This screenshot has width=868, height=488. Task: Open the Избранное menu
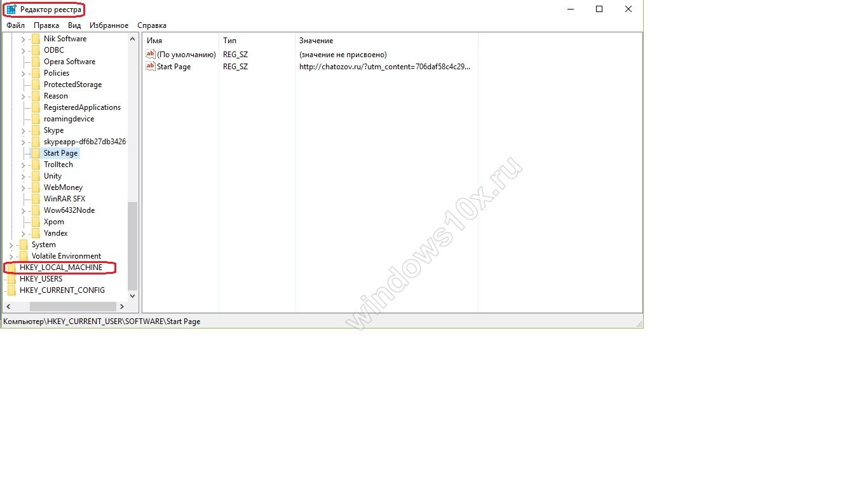[107, 25]
